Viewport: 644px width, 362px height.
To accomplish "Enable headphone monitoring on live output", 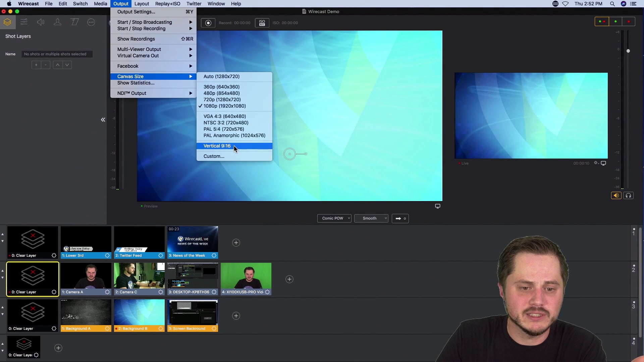I will [x=629, y=195].
